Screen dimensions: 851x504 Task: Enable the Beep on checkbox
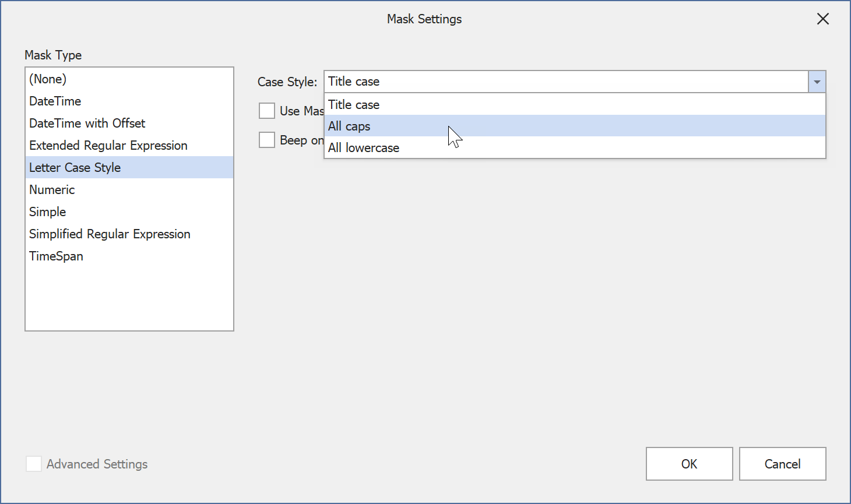(x=267, y=140)
